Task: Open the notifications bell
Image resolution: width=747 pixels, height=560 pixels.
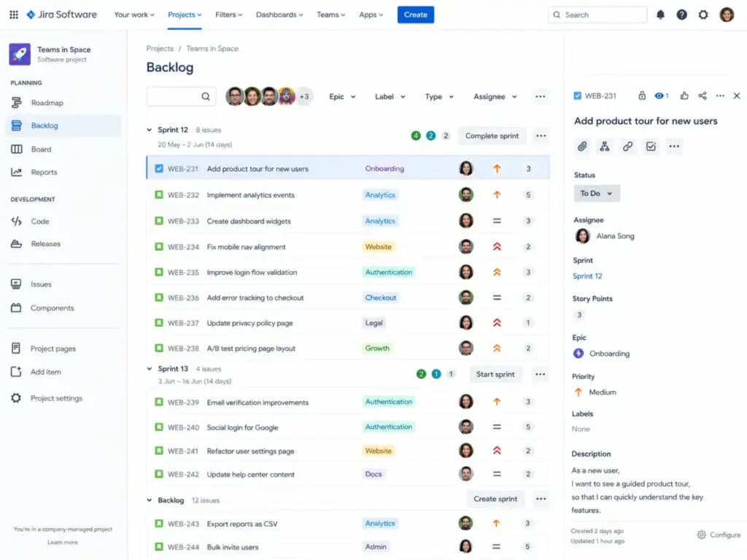Action: [x=660, y=15]
